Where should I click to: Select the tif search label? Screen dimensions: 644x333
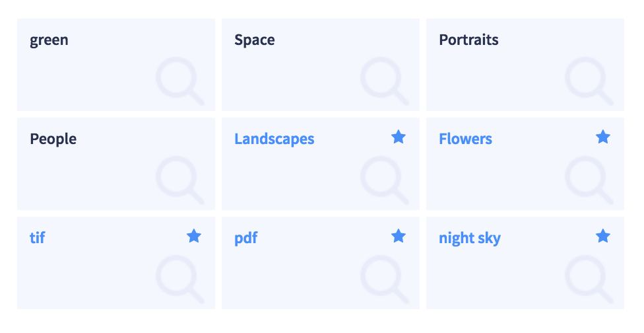[x=38, y=238]
